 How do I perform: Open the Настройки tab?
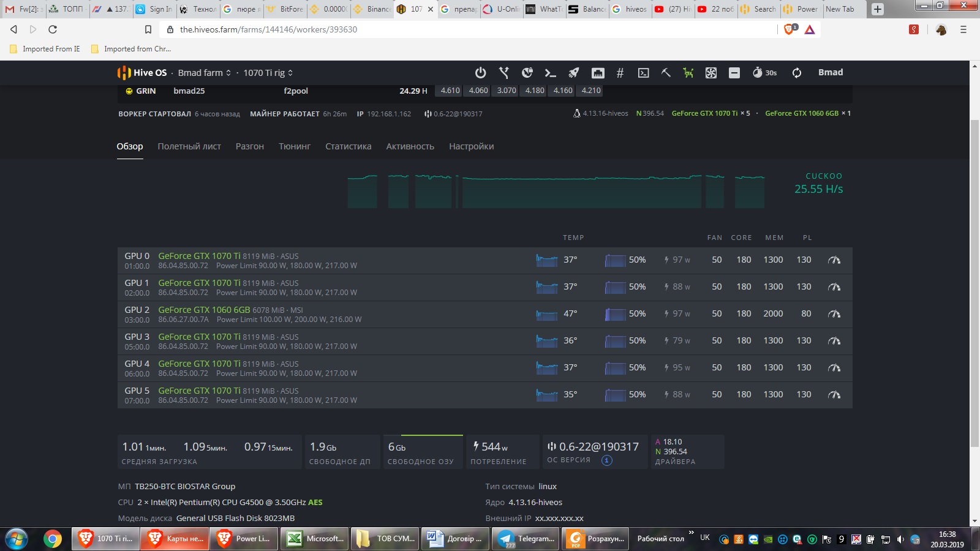[x=472, y=146]
